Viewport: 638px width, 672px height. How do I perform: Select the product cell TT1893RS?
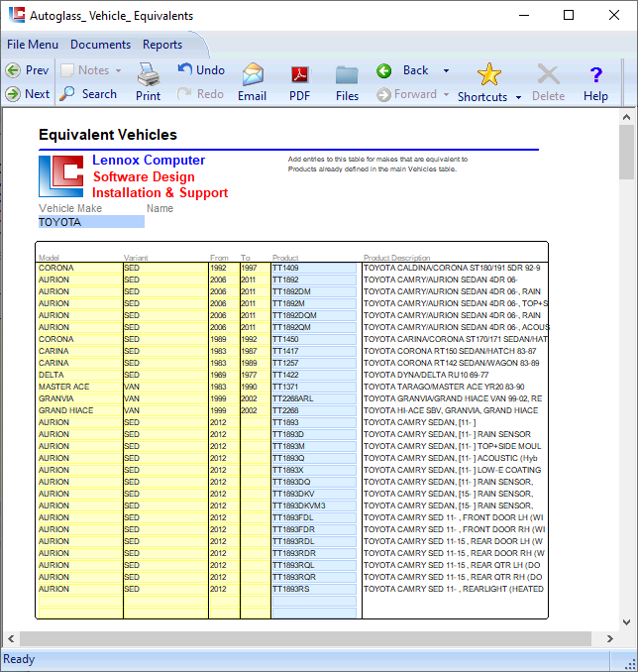click(314, 589)
